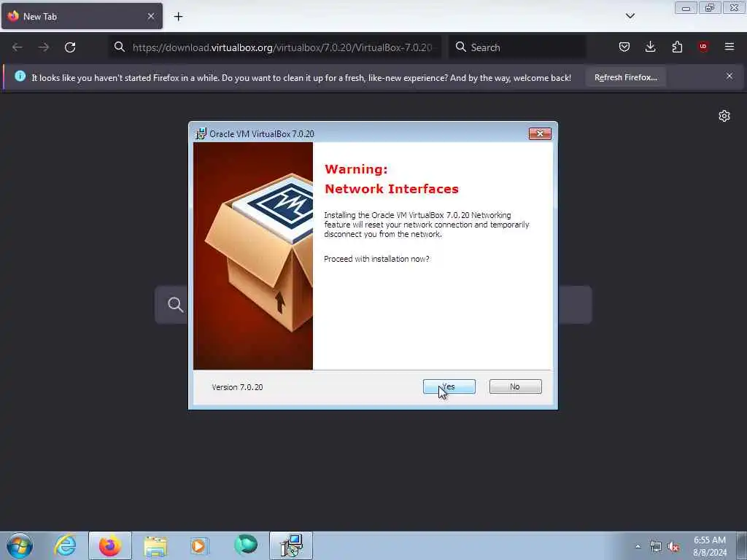Click the Firefox Search box

click(x=517, y=47)
